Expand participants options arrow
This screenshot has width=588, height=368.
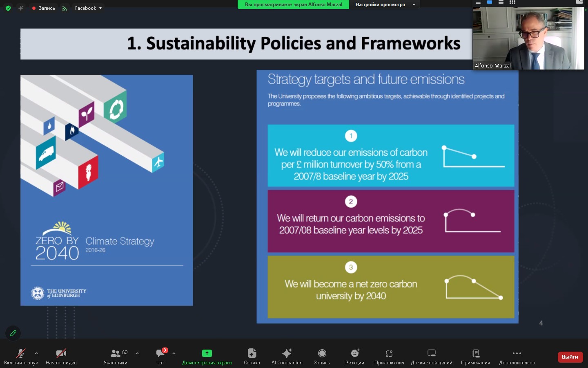137,353
